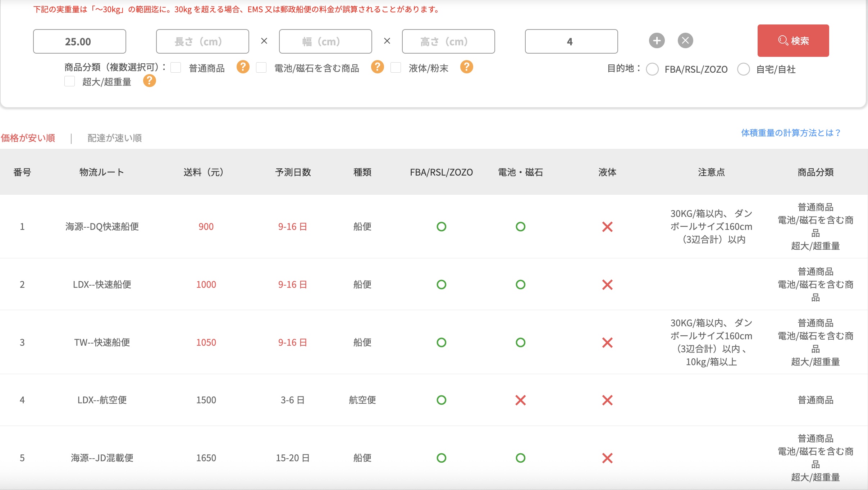Click route name TW--快速船便
Image resolution: width=868 pixels, height=490 pixels.
click(102, 342)
